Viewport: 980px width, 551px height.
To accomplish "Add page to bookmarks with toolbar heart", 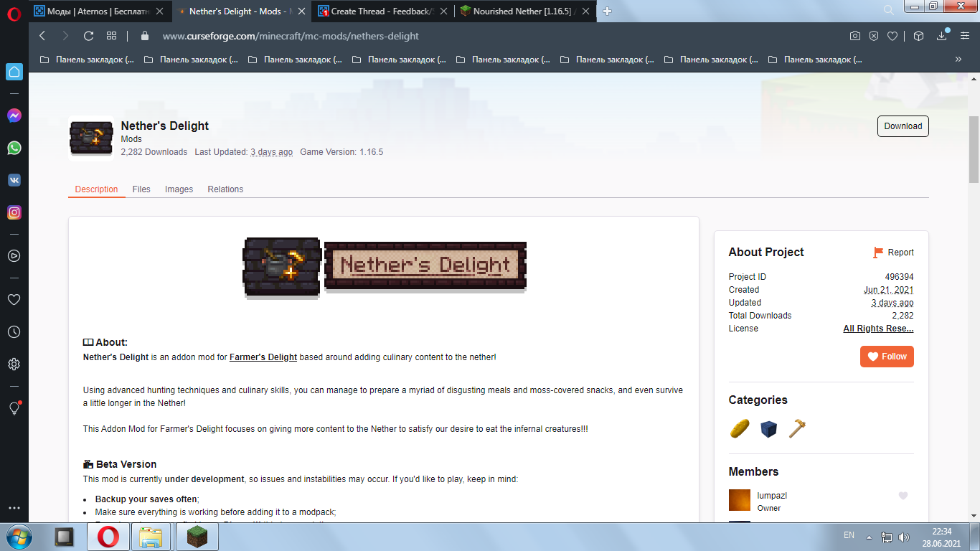I will 892,36.
